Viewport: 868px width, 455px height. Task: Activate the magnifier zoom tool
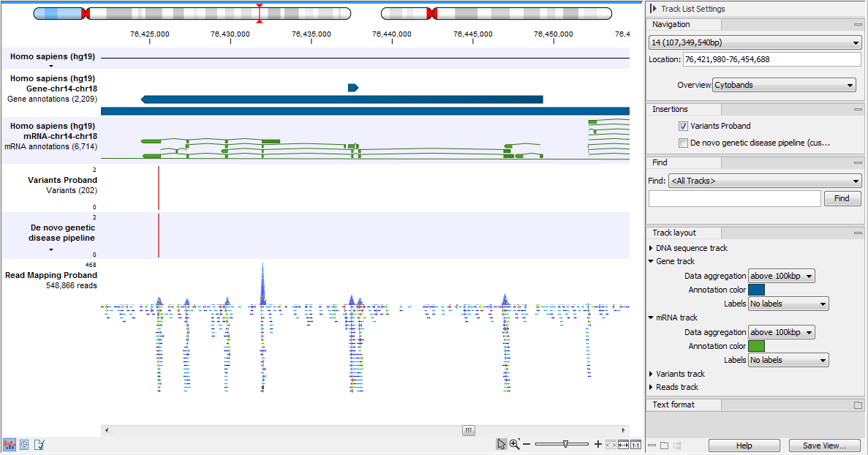[515, 444]
